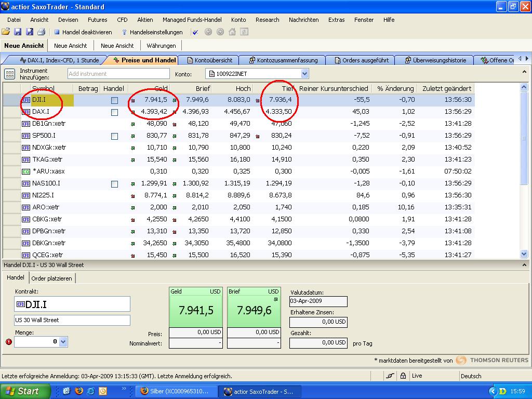Screen dimensions: 532x399
Task: Expand hidden tray icons with blue arrow
Action: pos(493,391)
